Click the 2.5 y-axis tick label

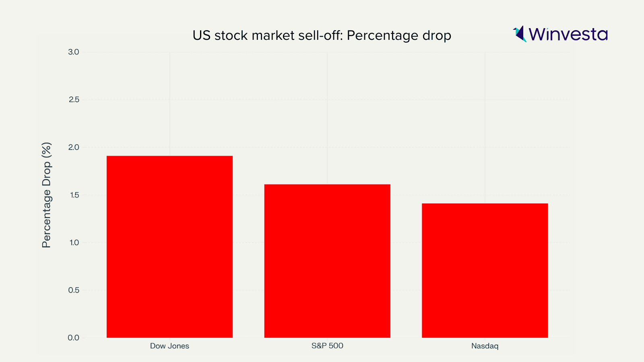point(74,99)
